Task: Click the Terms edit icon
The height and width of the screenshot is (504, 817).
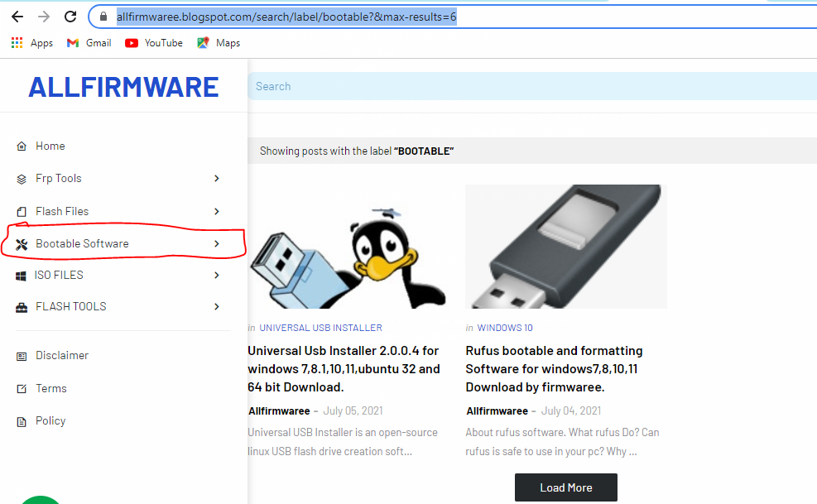Action: point(22,389)
